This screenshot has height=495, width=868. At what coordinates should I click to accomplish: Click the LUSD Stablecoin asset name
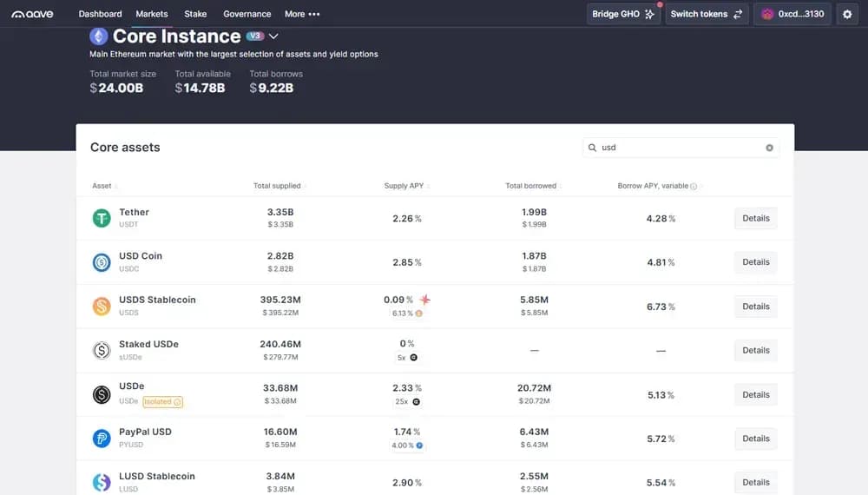pyautogui.click(x=156, y=476)
